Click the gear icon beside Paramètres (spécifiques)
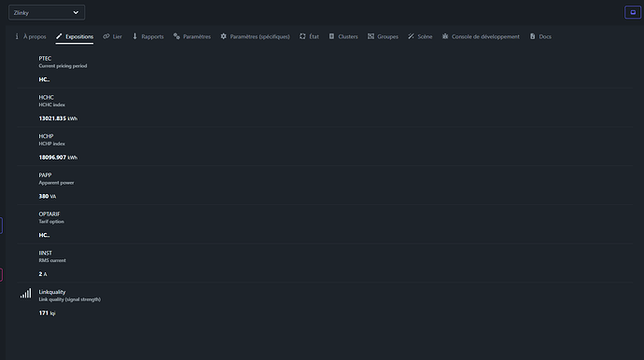Viewport: 644px width, 360px height. click(x=223, y=36)
